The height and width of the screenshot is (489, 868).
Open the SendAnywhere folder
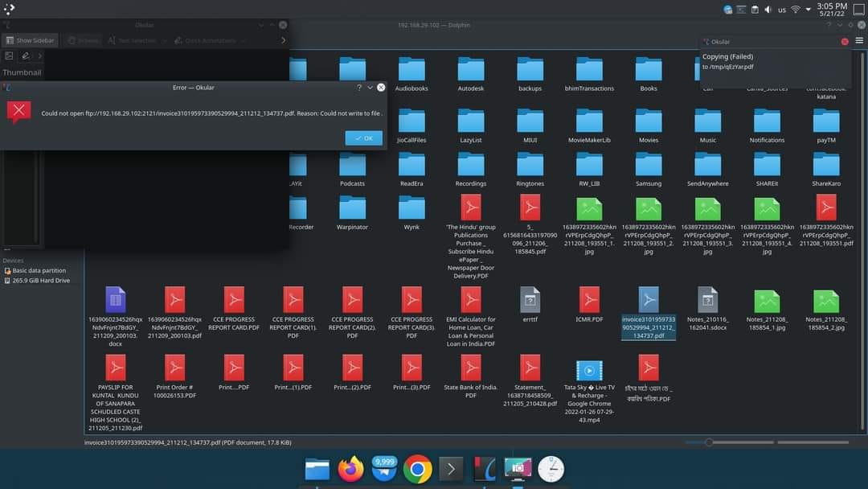707,170
